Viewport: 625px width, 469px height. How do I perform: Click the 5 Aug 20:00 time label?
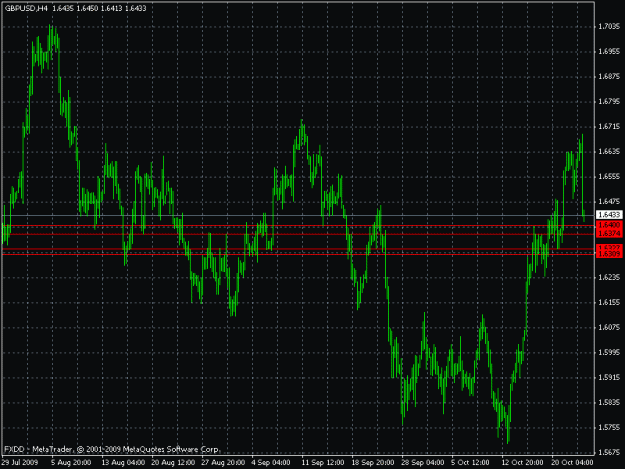[x=71, y=463]
